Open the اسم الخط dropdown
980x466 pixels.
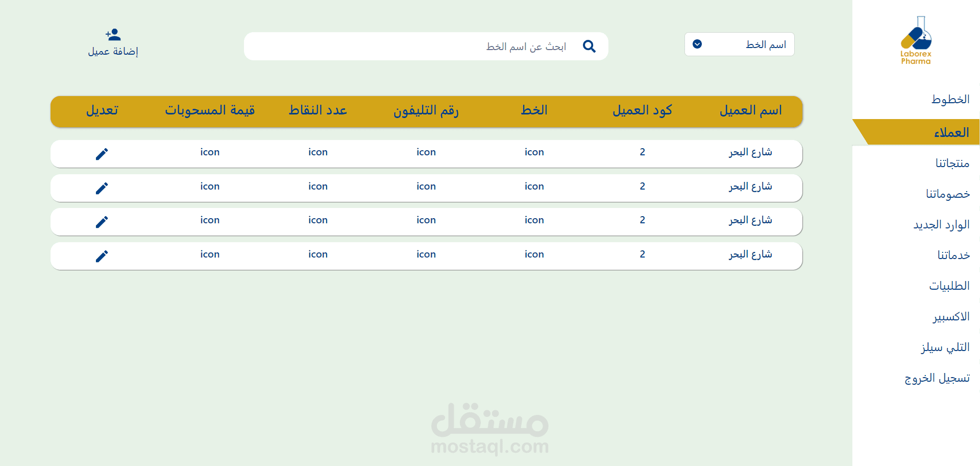pyautogui.click(x=739, y=44)
